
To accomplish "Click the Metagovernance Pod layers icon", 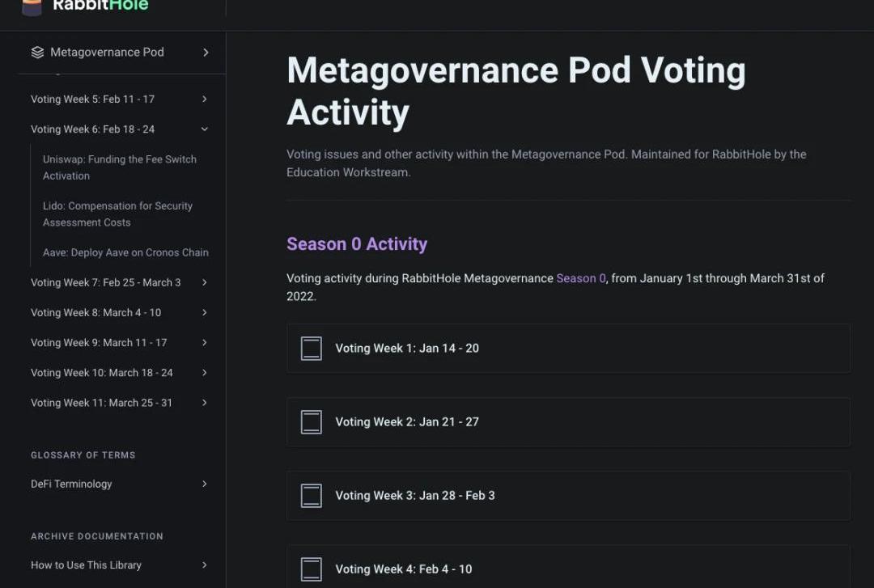I will pyautogui.click(x=37, y=53).
